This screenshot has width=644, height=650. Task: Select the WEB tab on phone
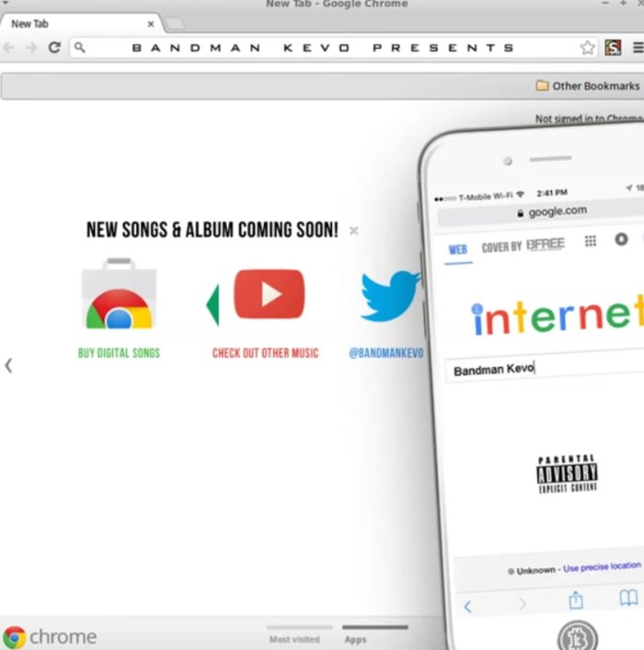click(x=458, y=250)
